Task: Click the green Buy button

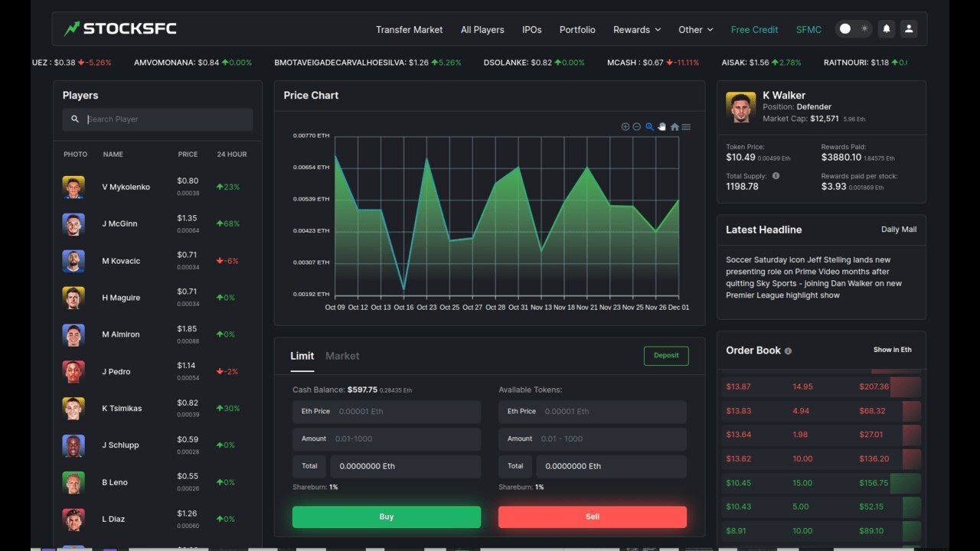Action: [387, 517]
